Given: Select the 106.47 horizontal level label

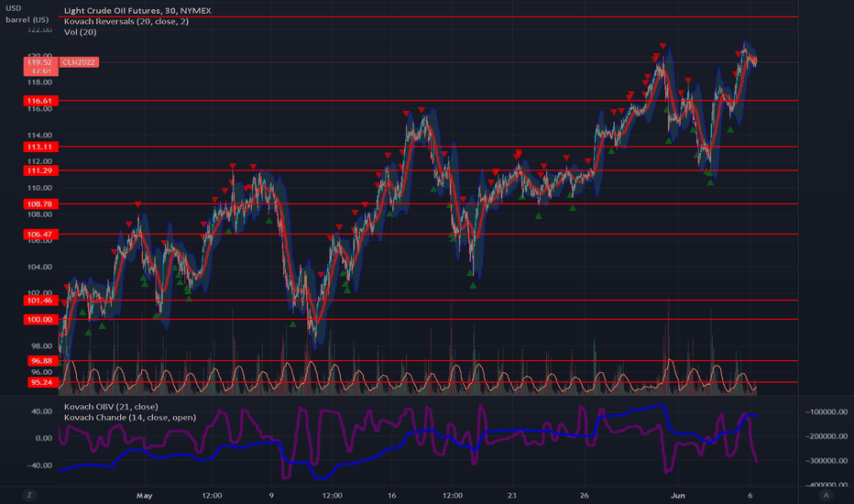Looking at the screenshot, I should (x=41, y=235).
